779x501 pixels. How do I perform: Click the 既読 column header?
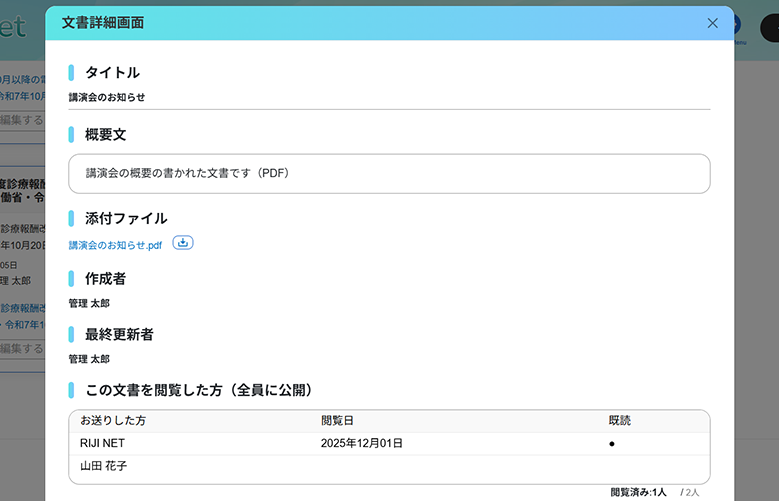click(x=620, y=420)
